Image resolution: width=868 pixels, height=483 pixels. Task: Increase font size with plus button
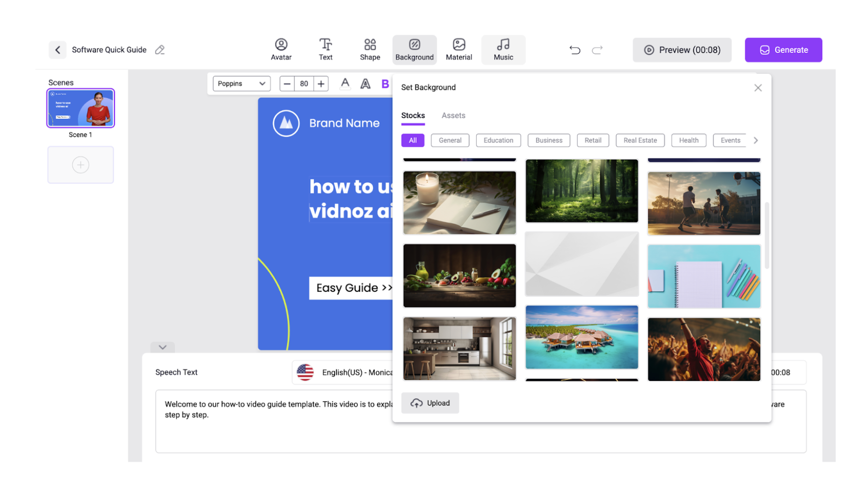(321, 84)
